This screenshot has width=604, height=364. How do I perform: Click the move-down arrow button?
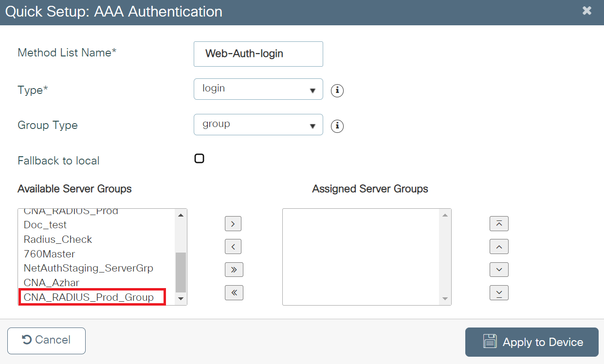(498, 270)
